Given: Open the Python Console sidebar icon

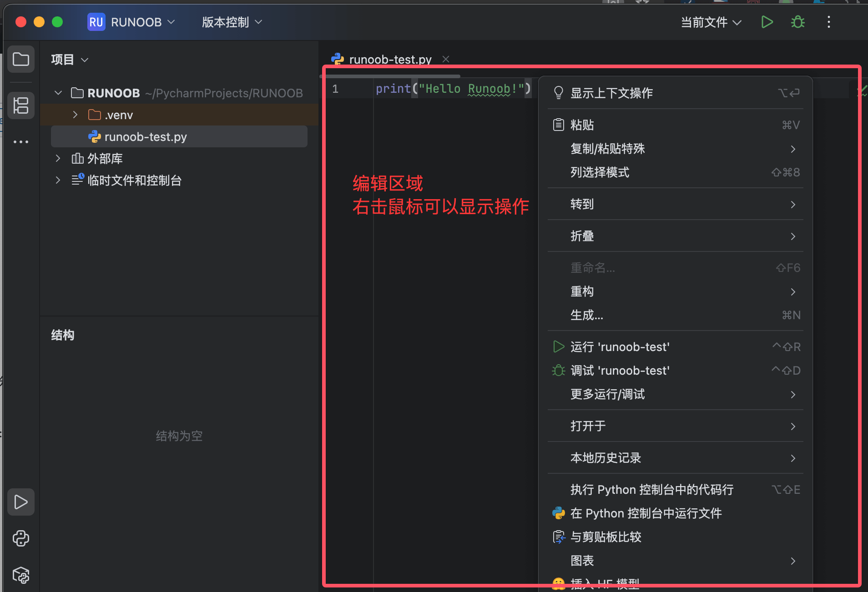Looking at the screenshot, I should [x=21, y=538].
